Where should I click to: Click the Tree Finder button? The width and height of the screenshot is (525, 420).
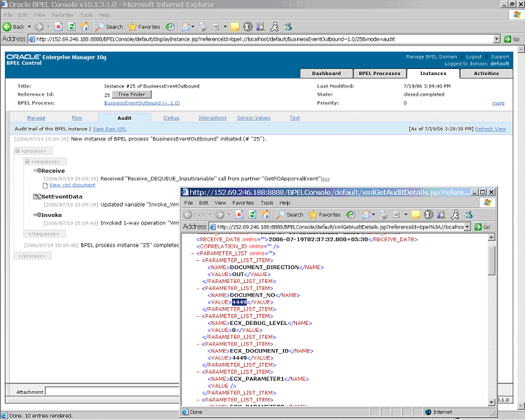tap(132, 94)
